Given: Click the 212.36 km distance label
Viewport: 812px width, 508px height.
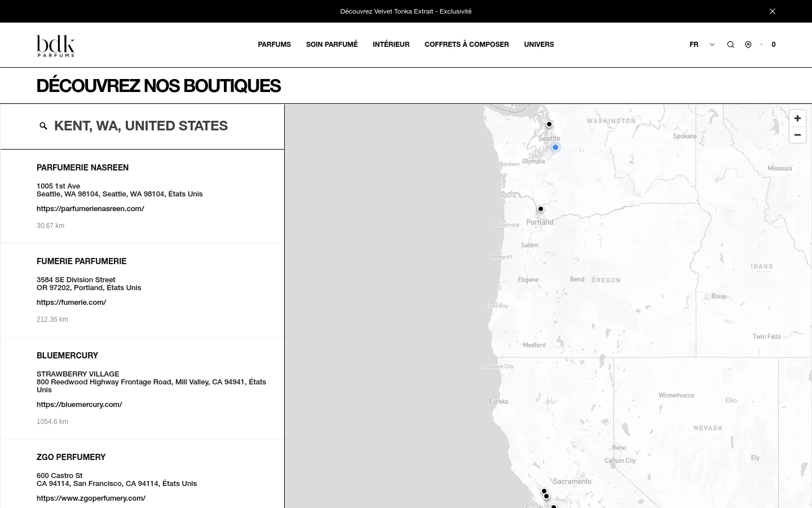Looking at the screenshot, I should point(52,319).
